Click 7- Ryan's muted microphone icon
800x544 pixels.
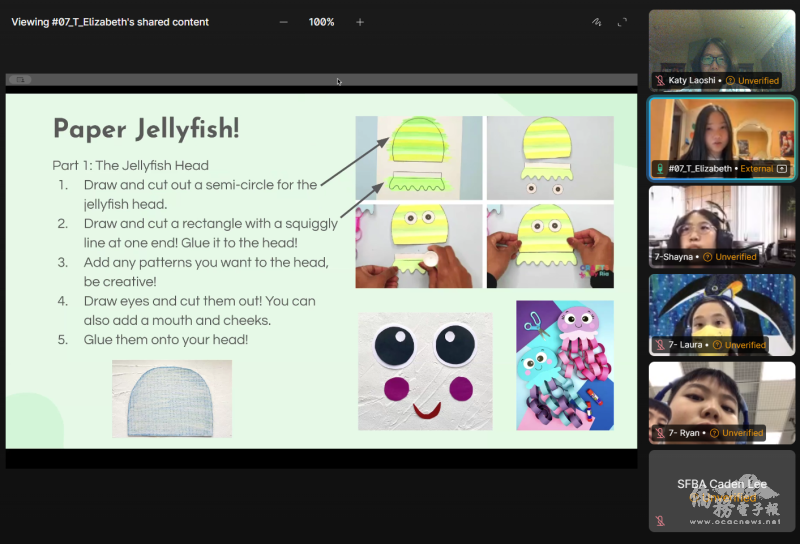pyautogui.click(x=660, y=433)
